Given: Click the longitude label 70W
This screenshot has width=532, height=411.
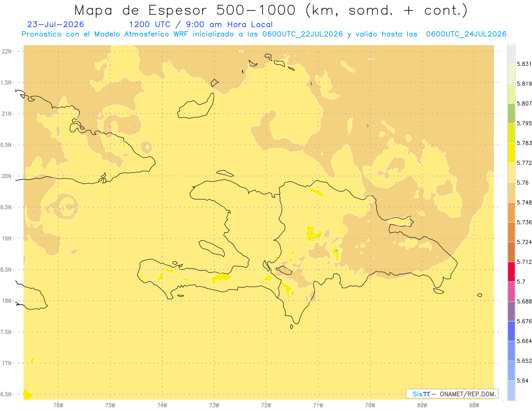Looking at the screenshot, I should pyautogui.click(x=370, y=404).
